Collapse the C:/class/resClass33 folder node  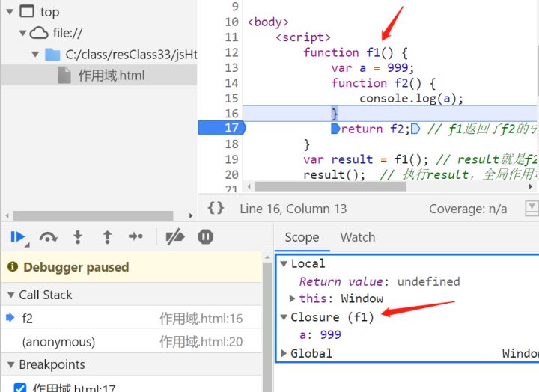[x=35, y=55]
